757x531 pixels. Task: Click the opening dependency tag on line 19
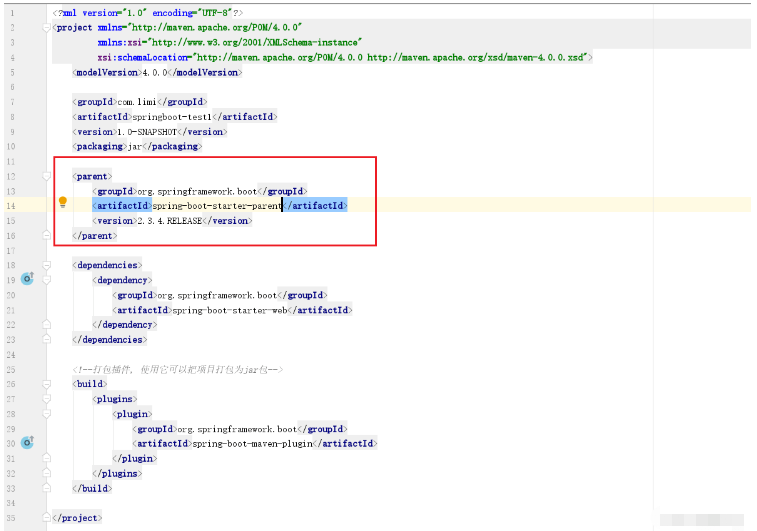(122, 280)
